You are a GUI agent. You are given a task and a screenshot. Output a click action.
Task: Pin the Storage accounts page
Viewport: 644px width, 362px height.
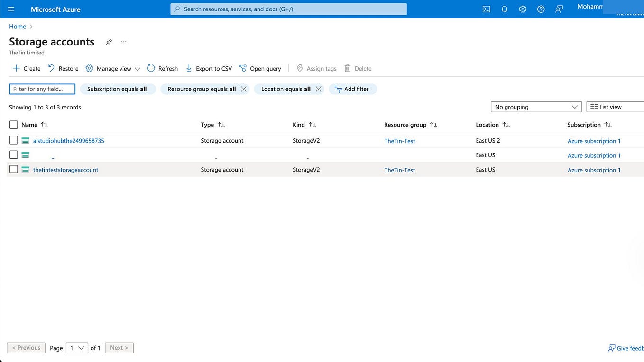(108, 42)
